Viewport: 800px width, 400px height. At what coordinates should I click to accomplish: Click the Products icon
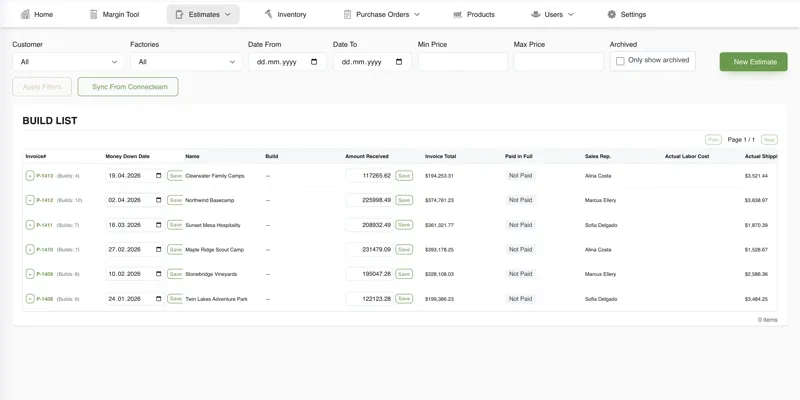tap(458, 14)
